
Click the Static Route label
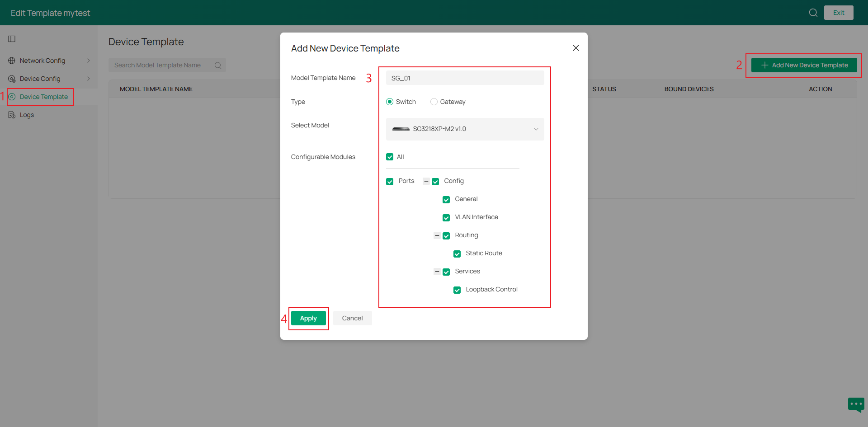(484, 253)
